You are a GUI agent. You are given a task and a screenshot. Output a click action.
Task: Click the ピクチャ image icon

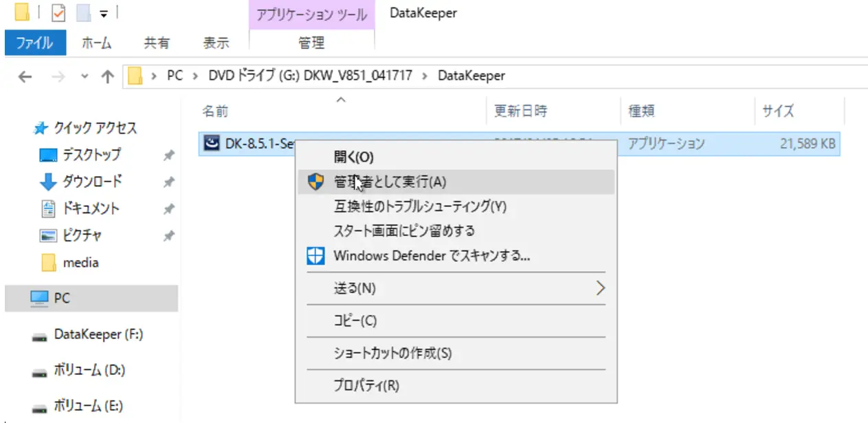click(x=48, y=236)
